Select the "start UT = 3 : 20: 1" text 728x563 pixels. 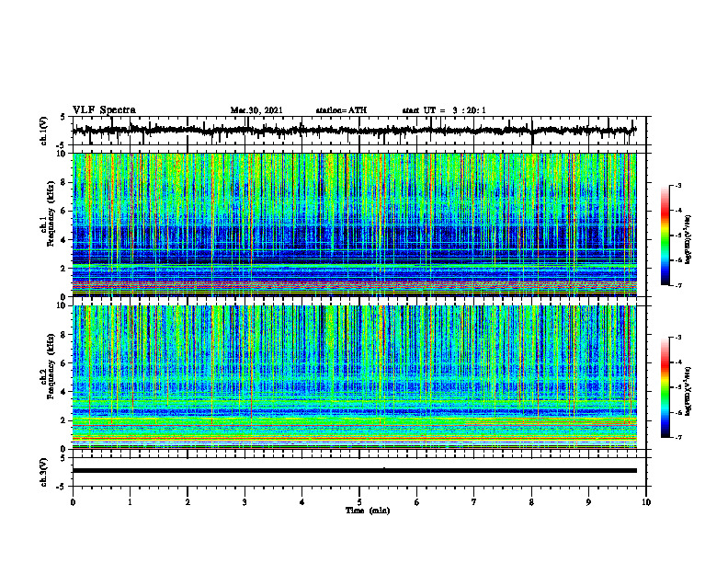click(x=444, y=110)
